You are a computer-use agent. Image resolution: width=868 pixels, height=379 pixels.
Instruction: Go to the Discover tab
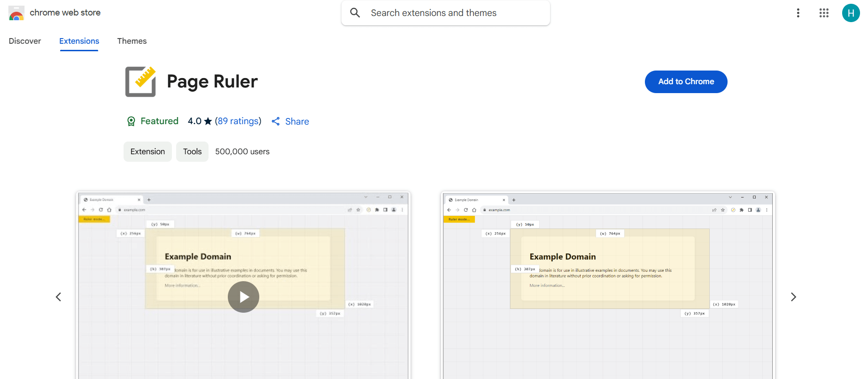click(x=25, y=41)
